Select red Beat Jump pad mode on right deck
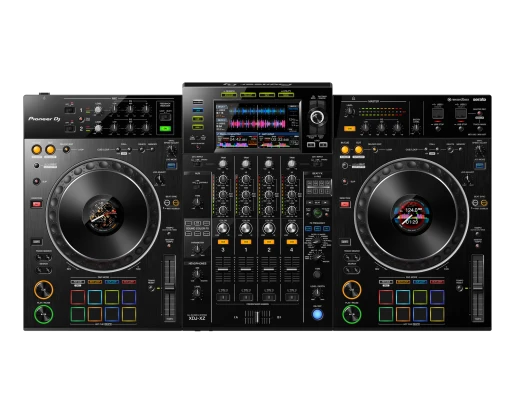This screenshot has height=415, width=515. 437,282
